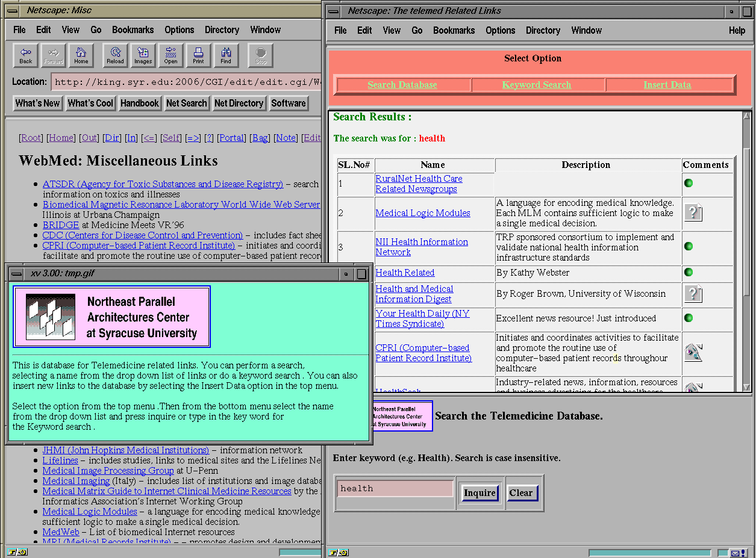Click the Forward toolbar icon

(54, 55)
